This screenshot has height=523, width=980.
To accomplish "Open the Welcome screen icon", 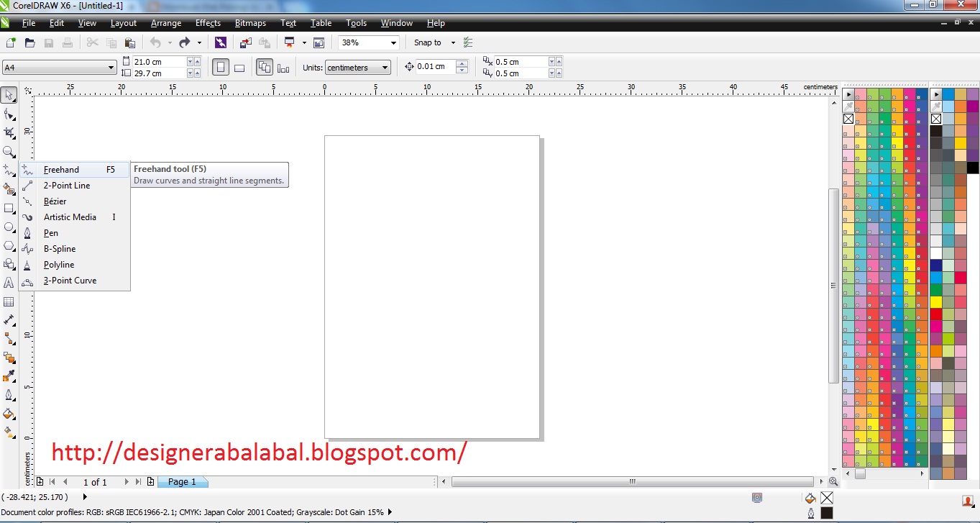I will [x=319, y=42].
